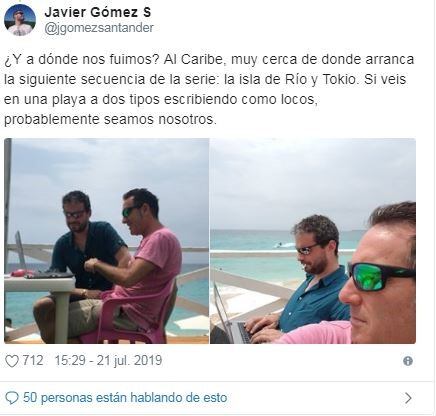Viewport: 436px width, 416px height.
Task: Click the 712 likes count
Action: (x=33, y=361)
